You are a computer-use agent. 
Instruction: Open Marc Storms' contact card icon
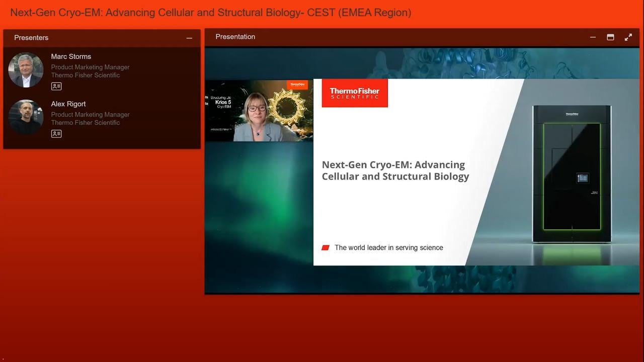pyautogui.click(x=56, y=86)
